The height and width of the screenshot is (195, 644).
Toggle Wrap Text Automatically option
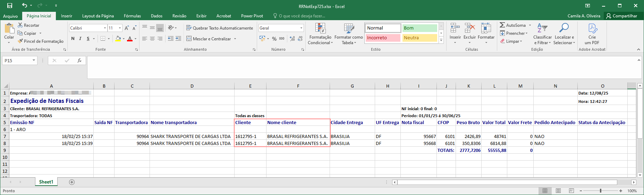click(220, 28)
